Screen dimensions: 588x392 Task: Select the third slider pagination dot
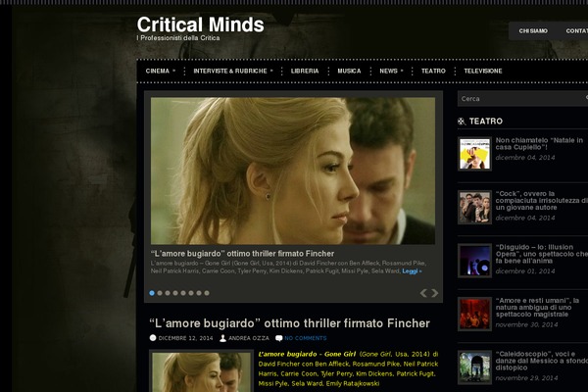(168, 293)
